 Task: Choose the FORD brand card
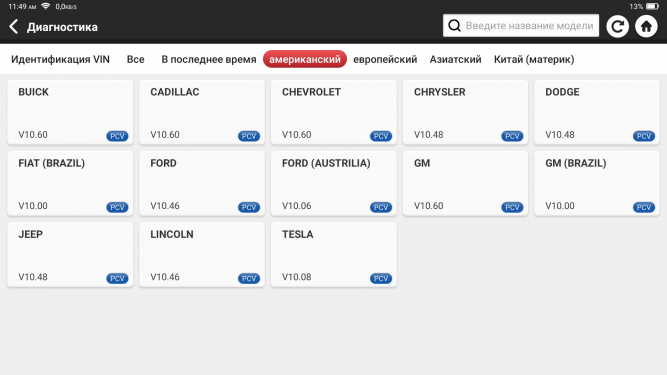click(x=202, y=183)
